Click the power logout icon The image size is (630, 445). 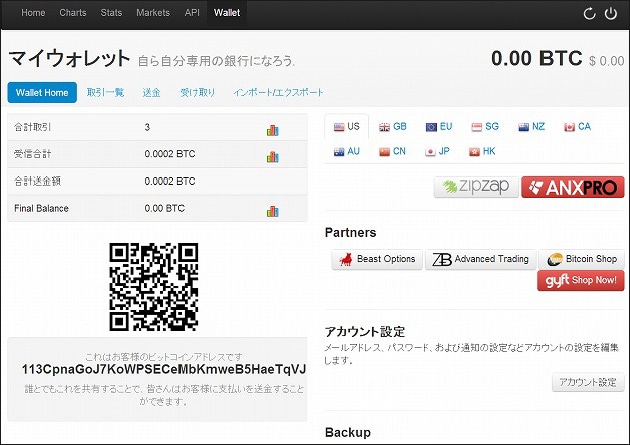point(611,14)
